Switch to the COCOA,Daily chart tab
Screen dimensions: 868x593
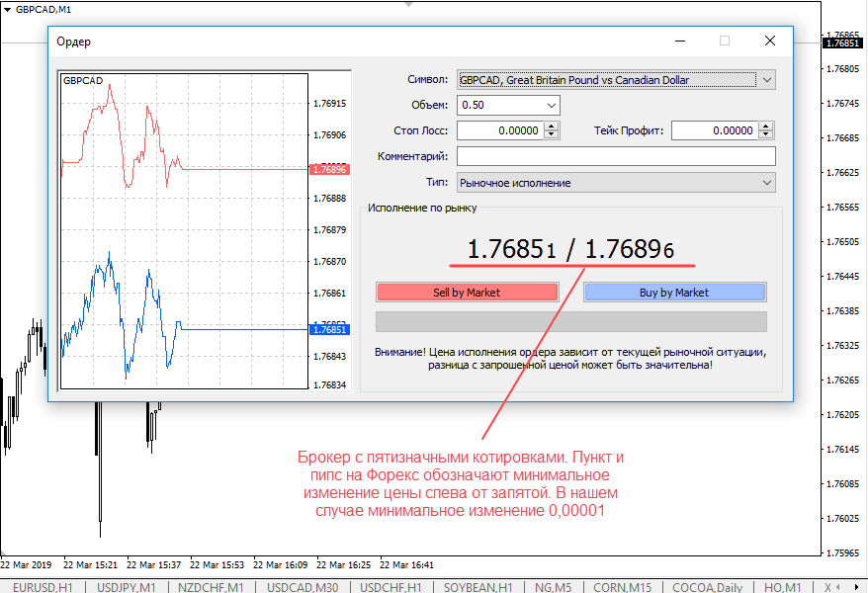pos(708,587)
